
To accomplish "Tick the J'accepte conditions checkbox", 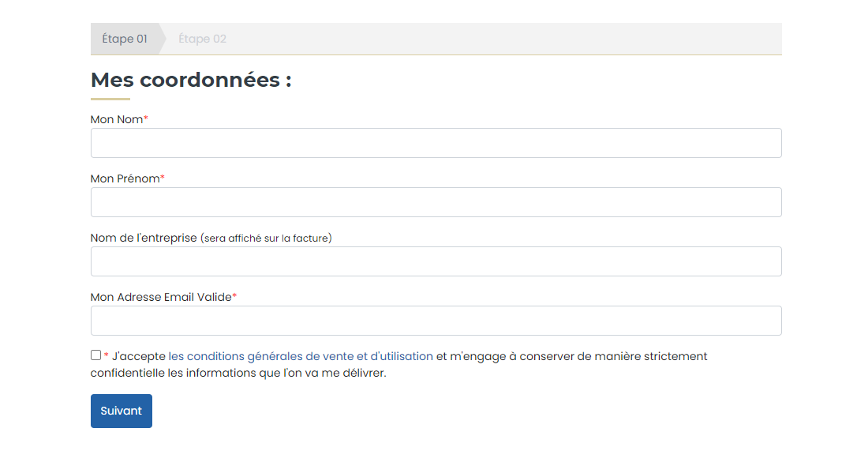I will pos(95,355).
